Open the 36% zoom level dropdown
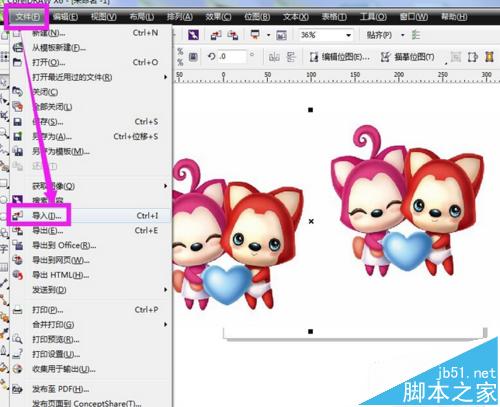Screen dimensions: 500x407 point(348,35)
